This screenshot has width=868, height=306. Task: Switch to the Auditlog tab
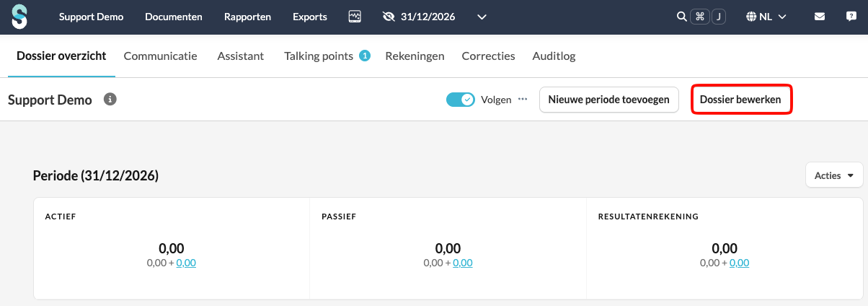tap(554, 56)
